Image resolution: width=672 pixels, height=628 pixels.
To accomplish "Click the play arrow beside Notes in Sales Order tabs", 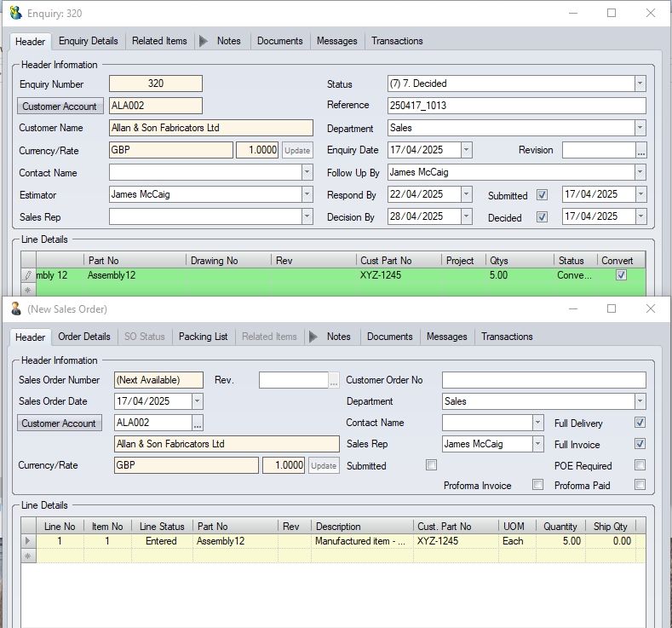I will pyautogui.click(x=313, y=337).
